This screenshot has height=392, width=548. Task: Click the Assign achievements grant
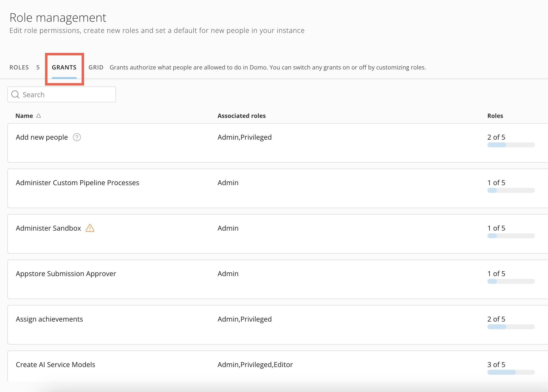tap(49, 319)
